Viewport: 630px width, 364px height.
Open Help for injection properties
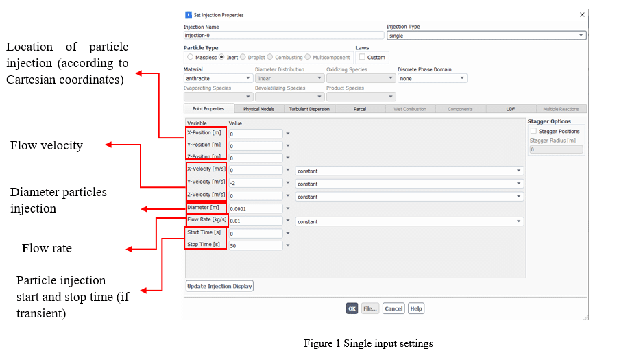[415, 308]
